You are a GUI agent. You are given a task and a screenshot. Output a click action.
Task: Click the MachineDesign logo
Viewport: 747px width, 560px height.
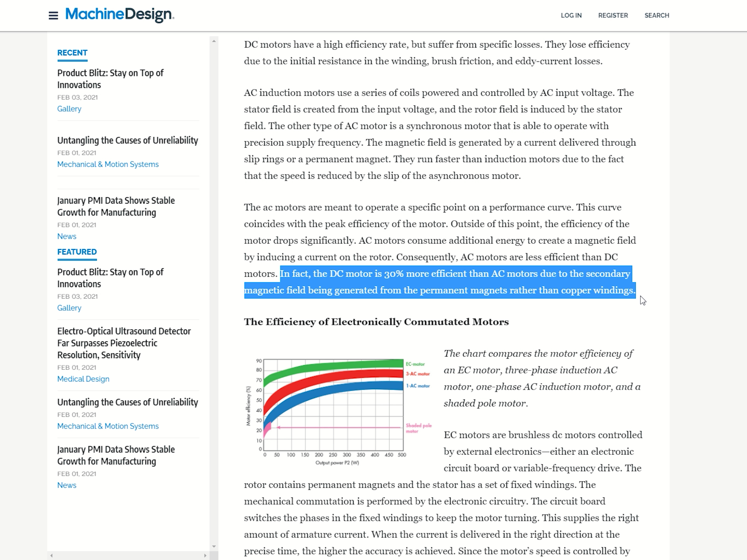[x=119, y=15]
